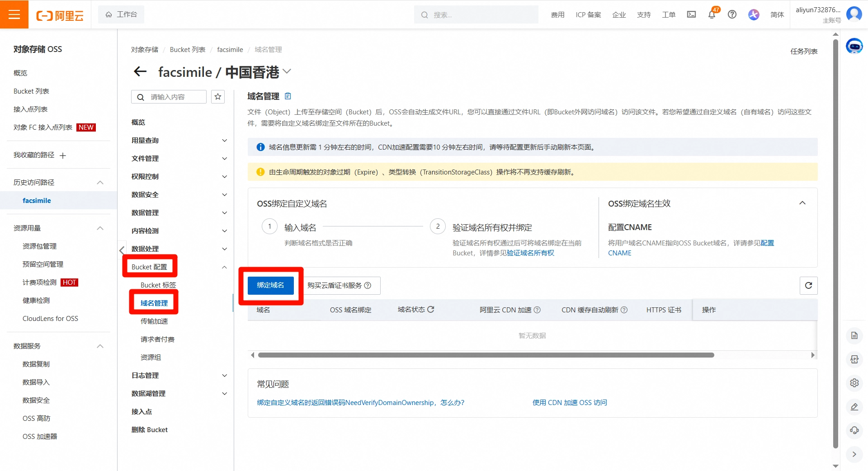Click the top global search field

pos(476,14)
